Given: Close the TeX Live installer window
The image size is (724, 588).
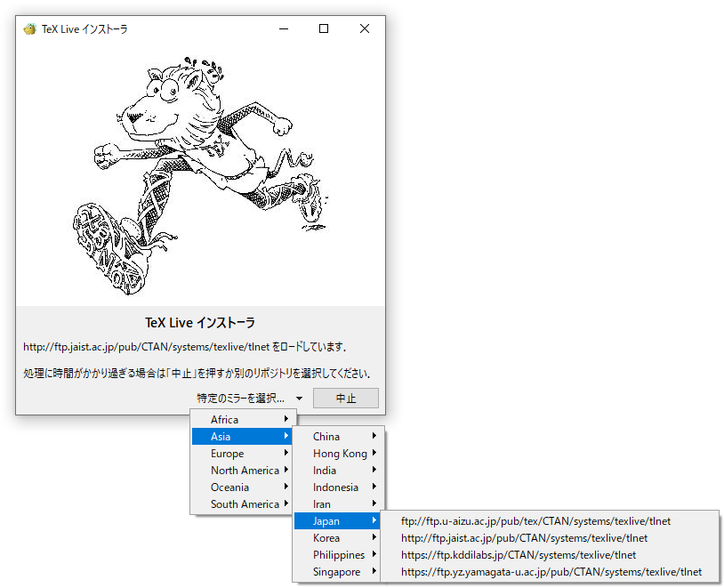Looking at the screenshot, I should coord(365,29).
